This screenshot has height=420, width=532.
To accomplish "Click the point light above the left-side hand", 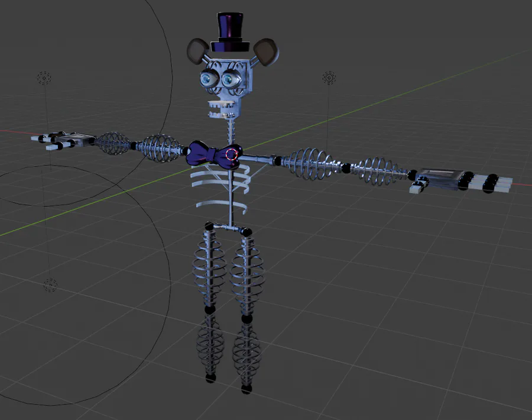I will [44, 78].
